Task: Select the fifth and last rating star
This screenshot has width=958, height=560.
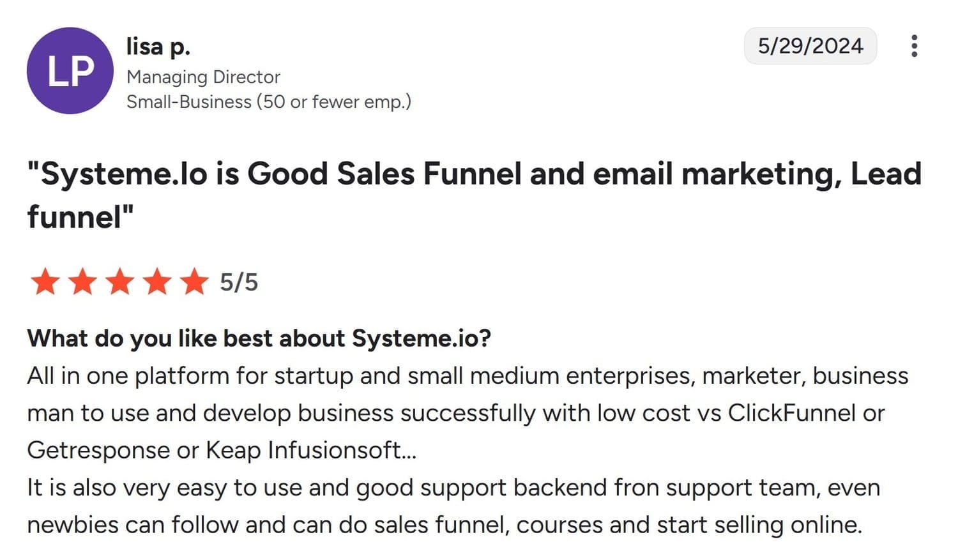Action: [x=194, y=282]
